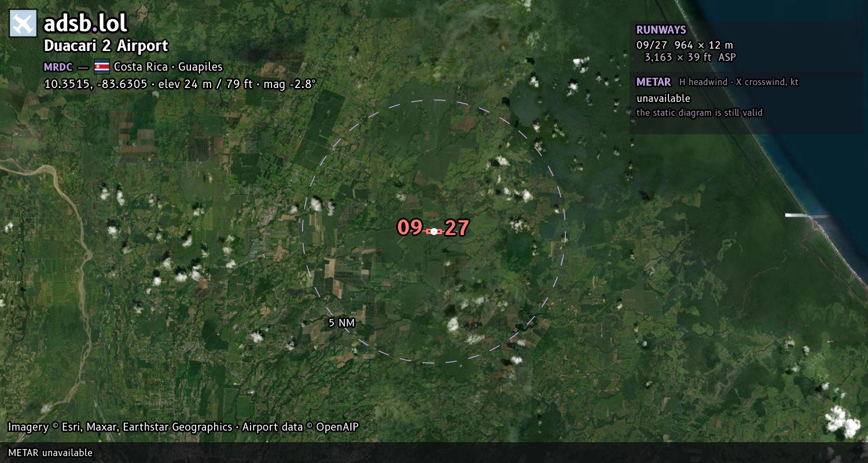The image size is (868, 463).
Task: Click the runway 09 label on map
Action: pos(410,227)
